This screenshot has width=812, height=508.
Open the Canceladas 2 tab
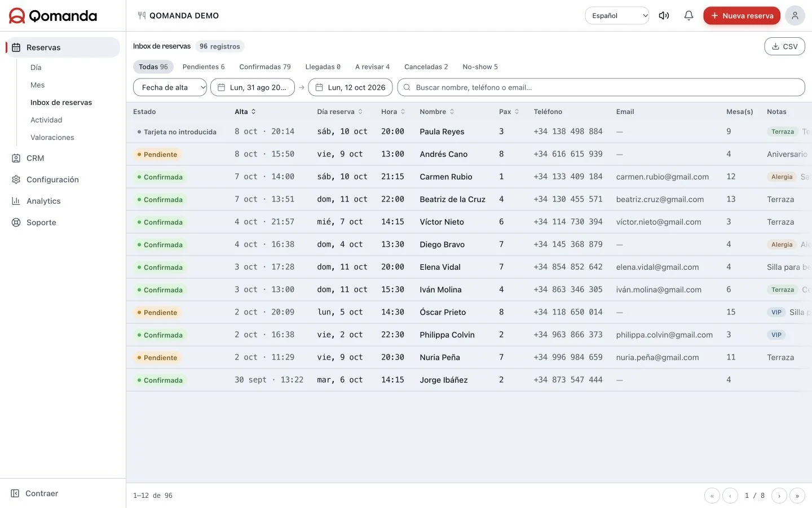426,67
